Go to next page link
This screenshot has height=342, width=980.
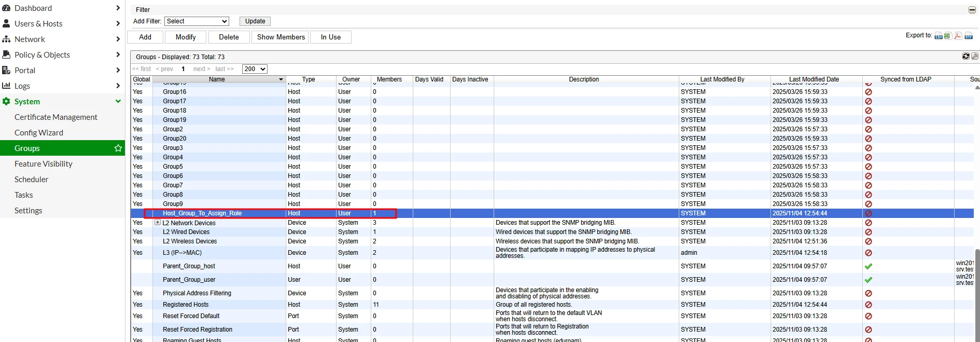[x=202, y=69]
